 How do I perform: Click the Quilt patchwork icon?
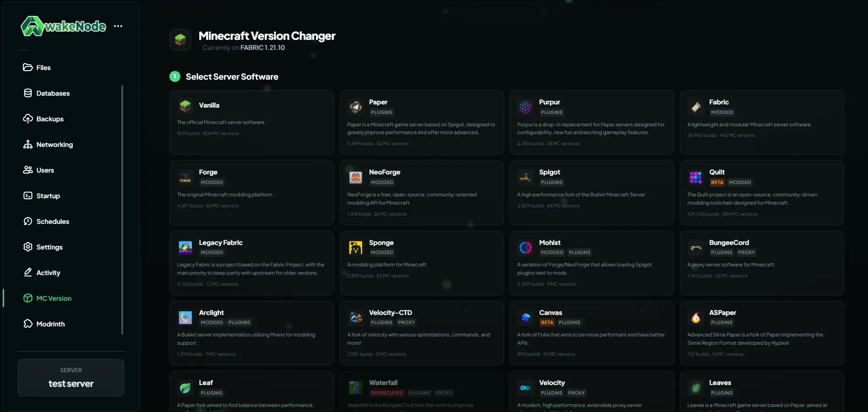pos(696,177)
